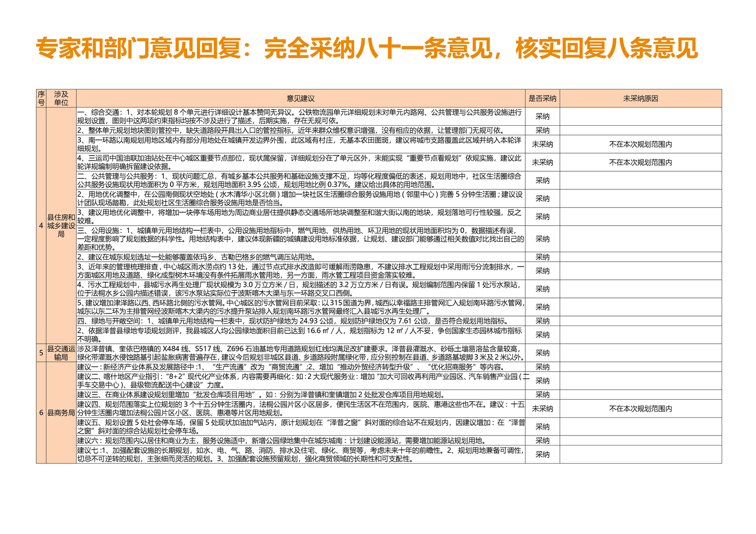Click the 意见建议 column header

pyautogui.click(x=301, y=99)
